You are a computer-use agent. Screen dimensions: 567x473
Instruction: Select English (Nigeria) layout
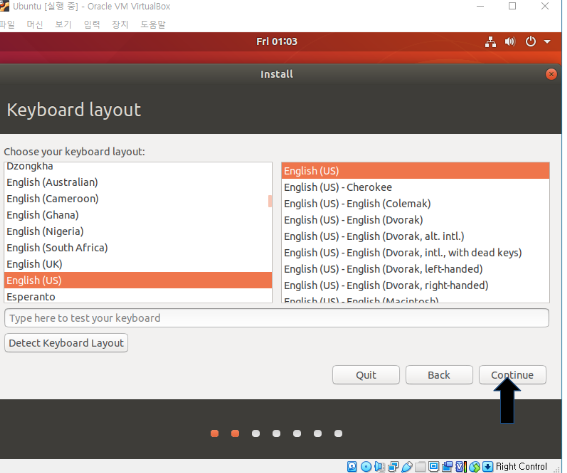(x=138, y=231)
